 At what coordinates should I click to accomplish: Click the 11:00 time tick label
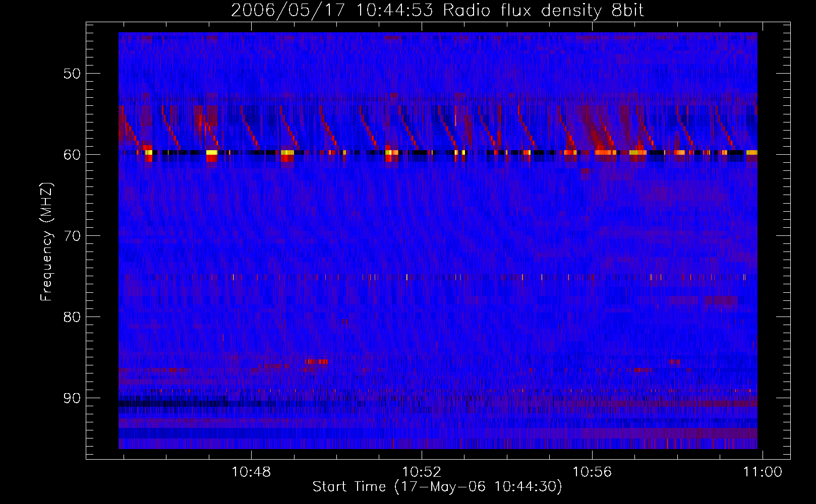(x=763, y=472)
